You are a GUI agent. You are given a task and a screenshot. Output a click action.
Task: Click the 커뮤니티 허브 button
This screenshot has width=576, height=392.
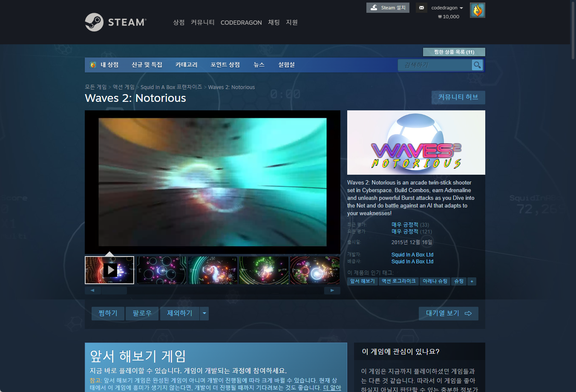pyautogui.click(x=458, y=97)
